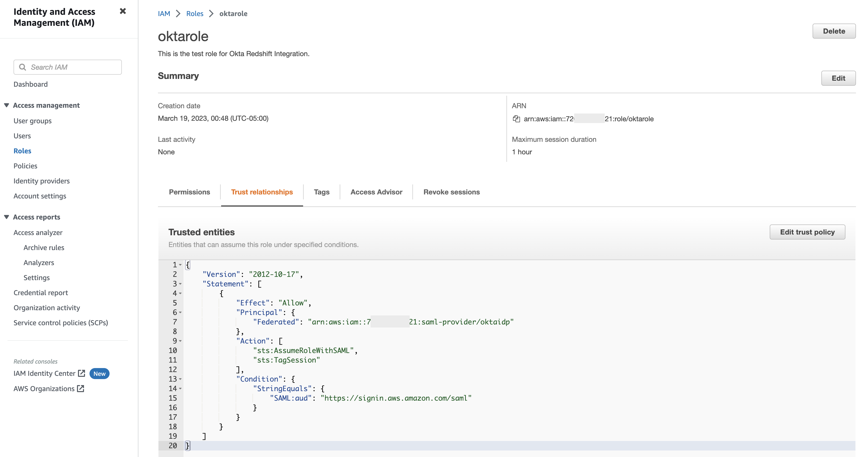Screen dimensions: 868x457
Task: Select the Revoke sessions tab
Action: point(451,192)
